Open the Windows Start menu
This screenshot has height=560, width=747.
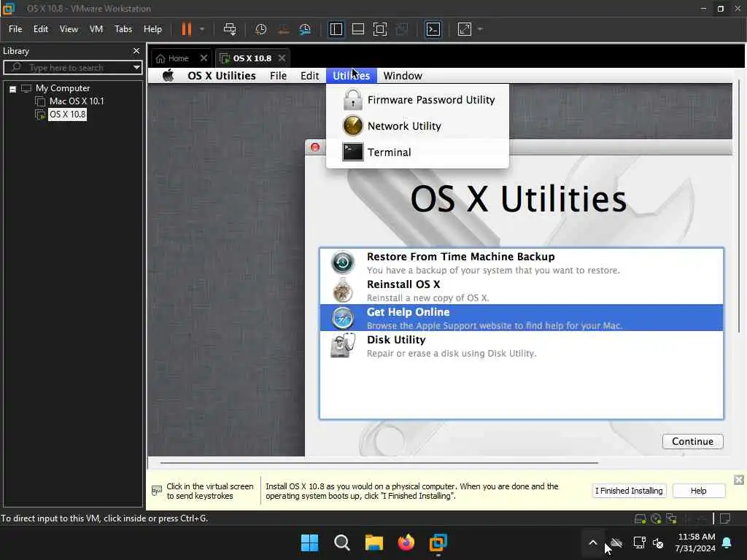pyautogui.click(x=309, y=542)
